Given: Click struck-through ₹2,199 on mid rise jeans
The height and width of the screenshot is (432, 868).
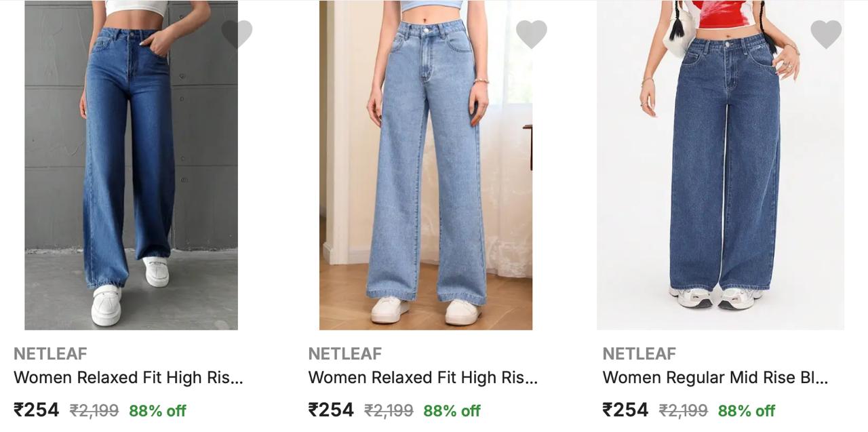Looking at the screenshot, I should click(x=684, y=411).
